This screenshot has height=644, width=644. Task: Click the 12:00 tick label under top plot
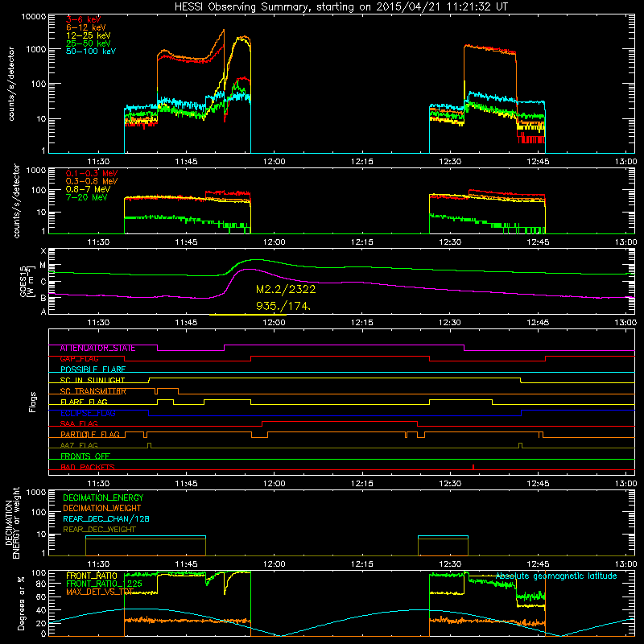[x=274, y=162]
